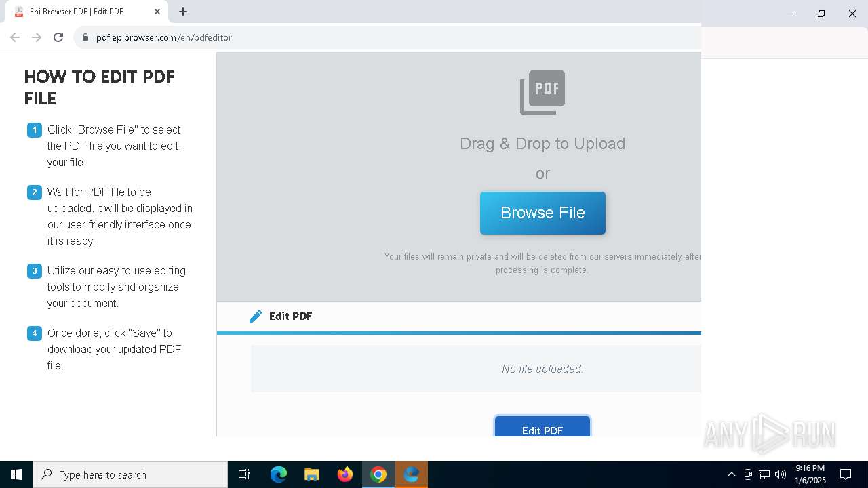Reload the current page

(58, 37)
